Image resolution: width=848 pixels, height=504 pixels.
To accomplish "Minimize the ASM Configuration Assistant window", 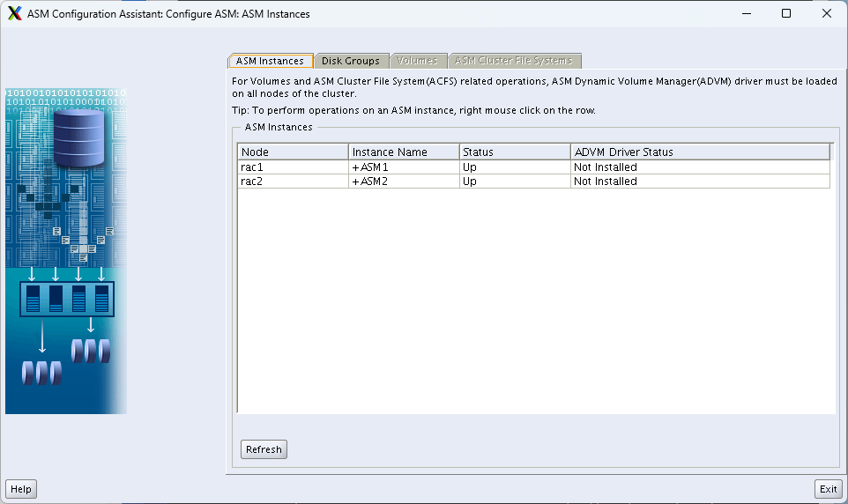I will 747,13.
